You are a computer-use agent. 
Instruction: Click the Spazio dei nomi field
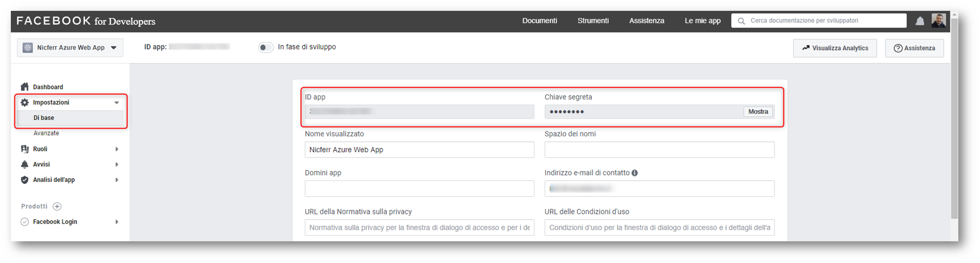click(x=659, y=150)
